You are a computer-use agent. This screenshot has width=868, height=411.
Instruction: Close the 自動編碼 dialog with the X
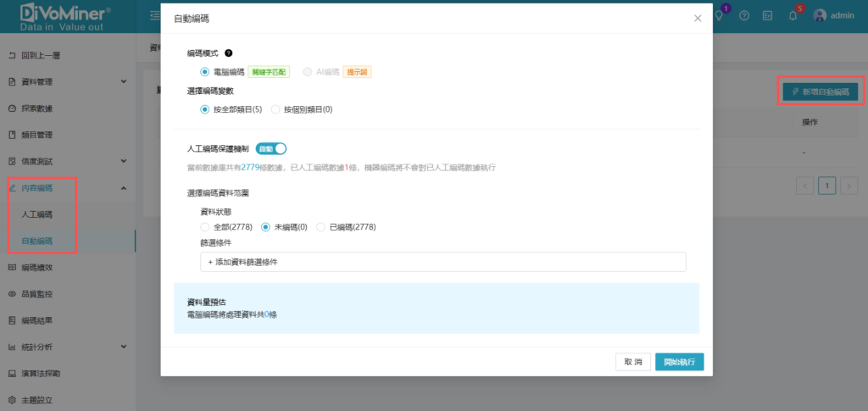[698, 18]
